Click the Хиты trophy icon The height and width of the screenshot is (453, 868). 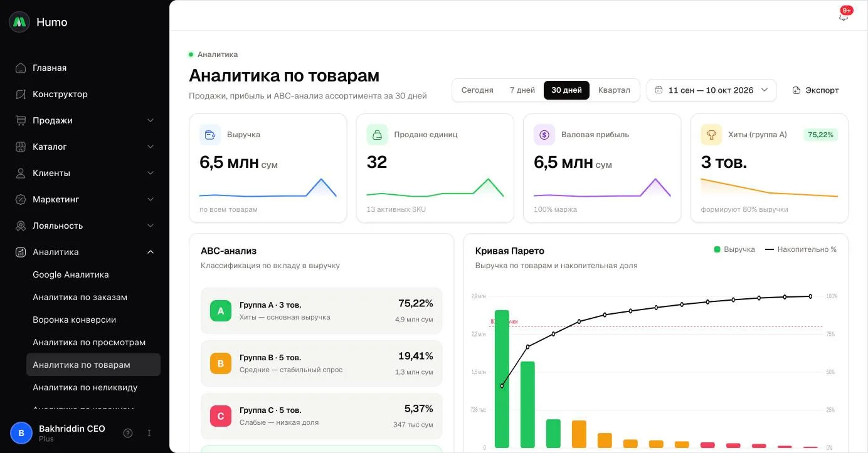(711, 135)
